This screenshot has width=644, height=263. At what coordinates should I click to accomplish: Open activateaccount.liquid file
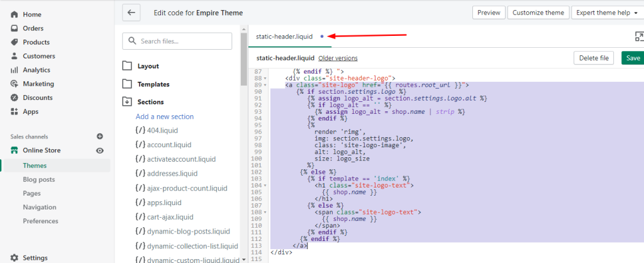click(181, 159)
